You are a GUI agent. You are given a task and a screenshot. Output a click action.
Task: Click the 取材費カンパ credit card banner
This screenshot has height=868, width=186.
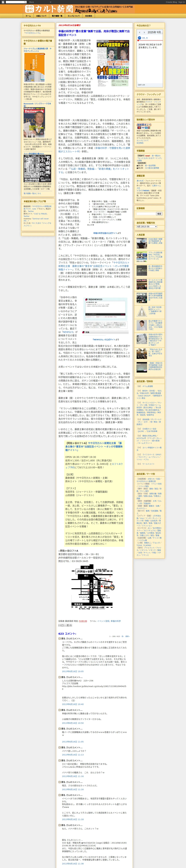pos(144,126)
